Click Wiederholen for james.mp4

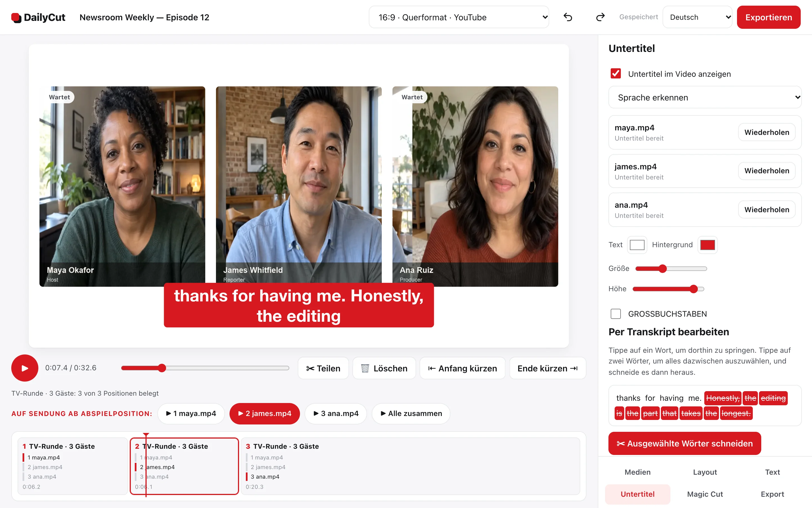[767, 171]
